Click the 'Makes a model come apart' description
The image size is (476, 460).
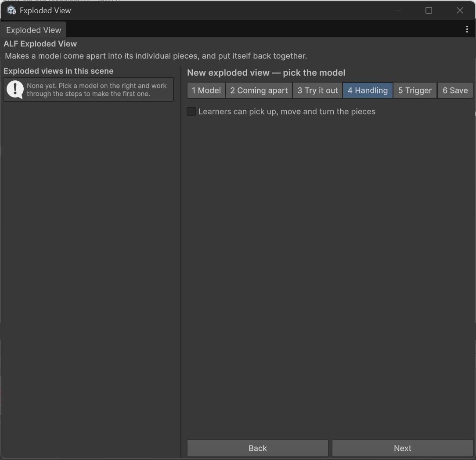(x=156, y=56)
